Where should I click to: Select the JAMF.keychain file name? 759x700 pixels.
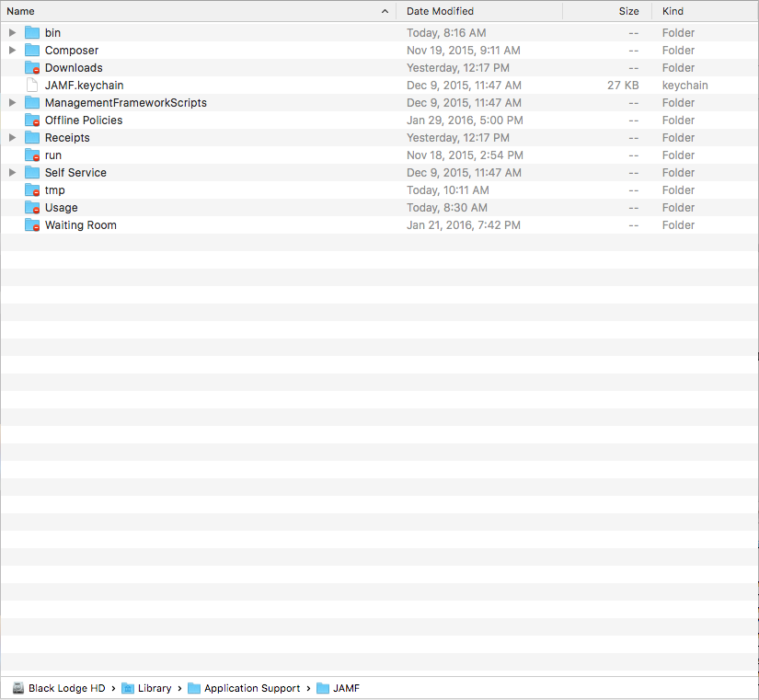pyautogui.click(x=85, y=86)
